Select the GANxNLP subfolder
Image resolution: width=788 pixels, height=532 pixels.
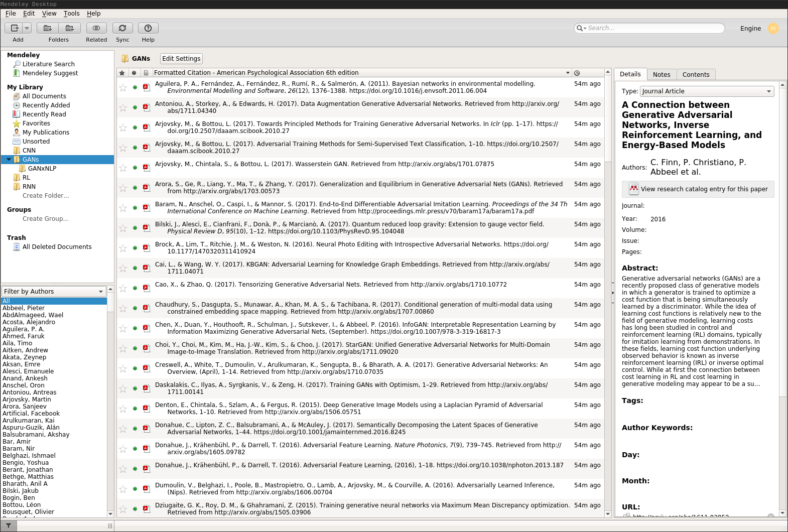point(42,169)
